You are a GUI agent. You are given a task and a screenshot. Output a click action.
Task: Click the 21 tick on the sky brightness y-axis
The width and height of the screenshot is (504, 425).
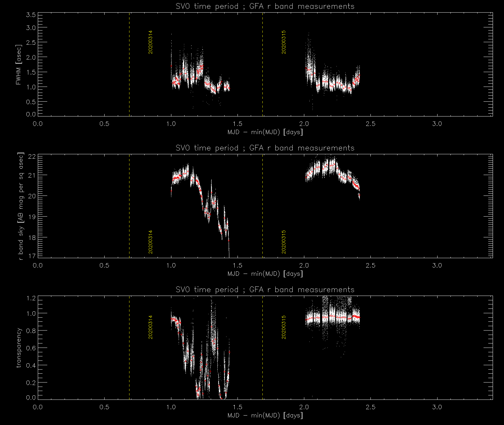coord(32,175)
